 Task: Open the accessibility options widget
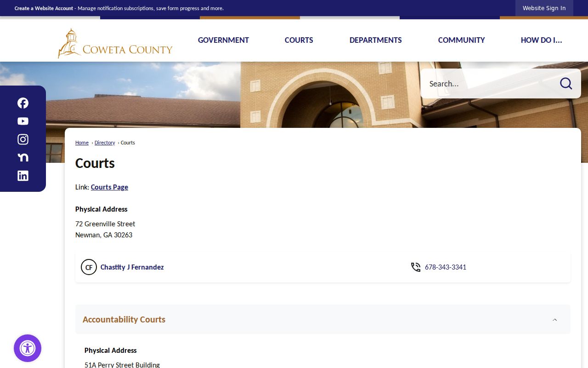(28, 348)
